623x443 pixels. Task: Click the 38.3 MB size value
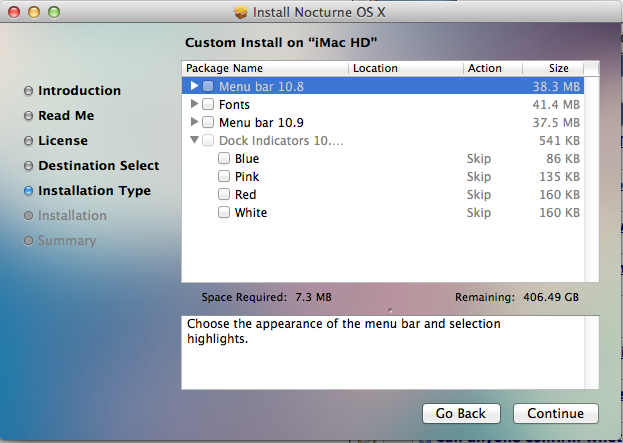point(556,87)
